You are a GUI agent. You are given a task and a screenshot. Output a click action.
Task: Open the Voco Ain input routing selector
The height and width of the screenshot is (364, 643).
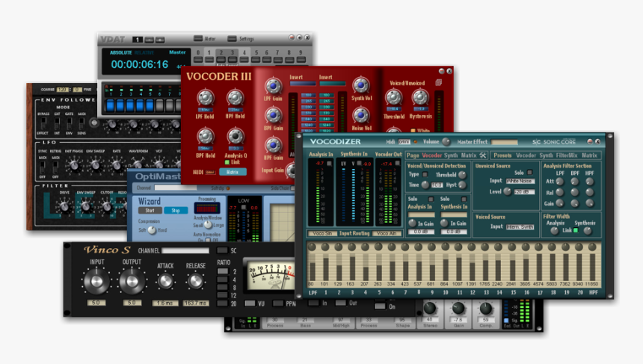pyautogui.click(x=387, y=233)
